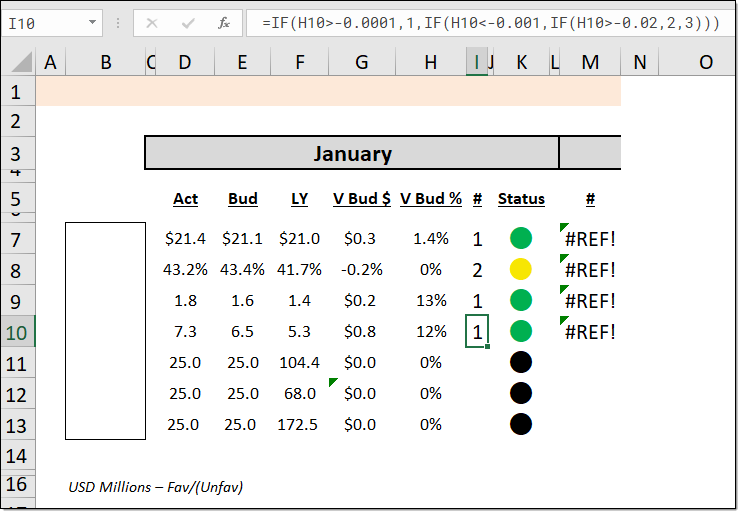Click the V Bud $ column heading cell
The image size is (741, 514).
(362, 198)
